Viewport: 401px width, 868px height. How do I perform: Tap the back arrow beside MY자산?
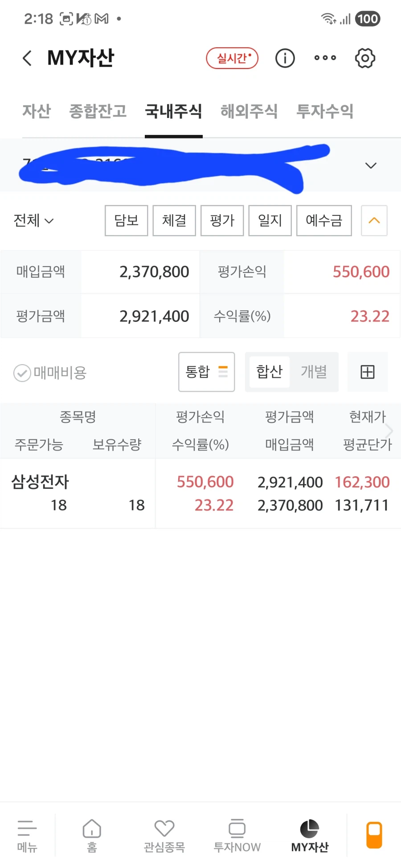pyautogui.click(x=28, y=58)
